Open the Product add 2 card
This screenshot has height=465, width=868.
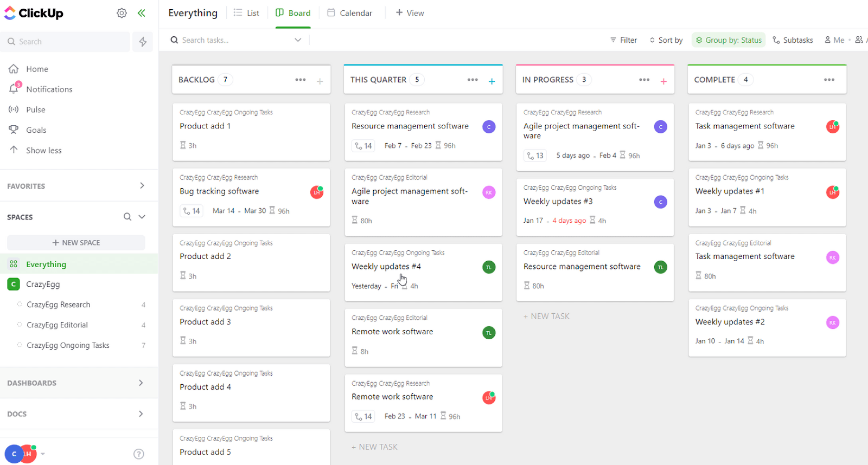(251, 263)
